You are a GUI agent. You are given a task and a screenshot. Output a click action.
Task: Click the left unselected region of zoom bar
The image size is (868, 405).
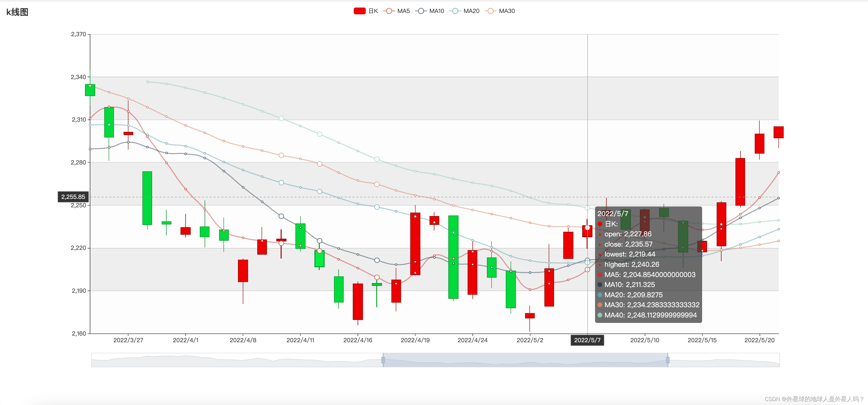point(237,360)
